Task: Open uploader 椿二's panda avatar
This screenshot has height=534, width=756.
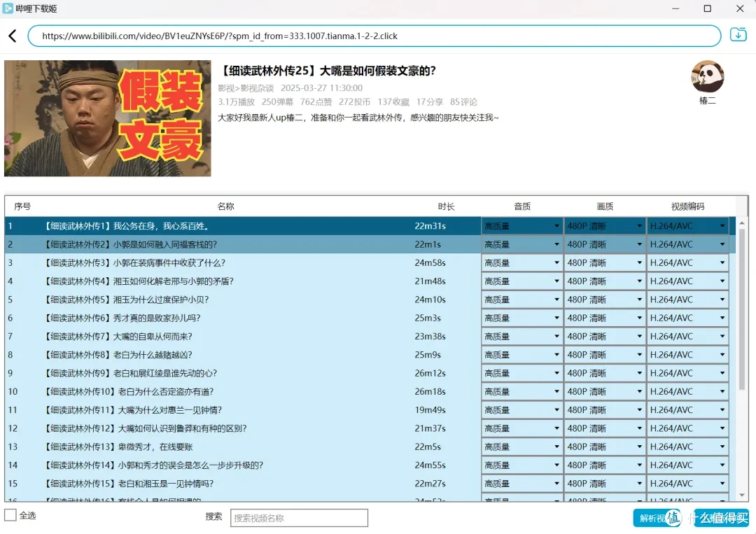Action: coord(707,76)
